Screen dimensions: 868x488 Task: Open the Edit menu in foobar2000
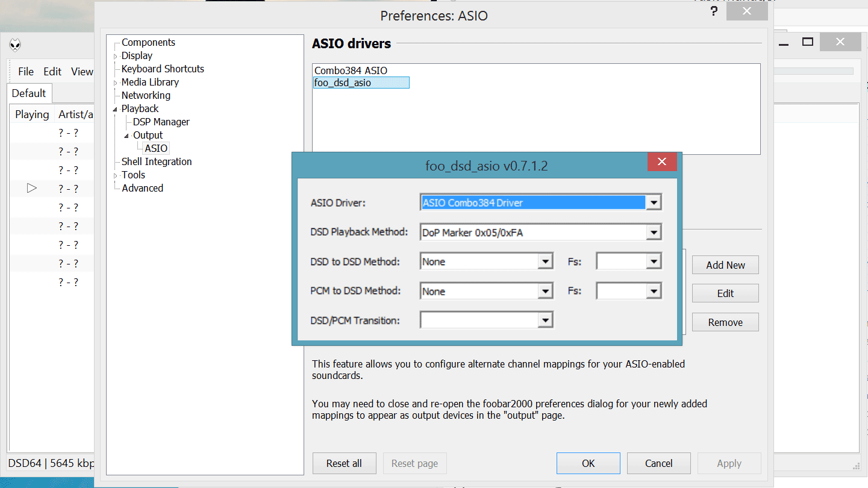(x=52, y=72)
